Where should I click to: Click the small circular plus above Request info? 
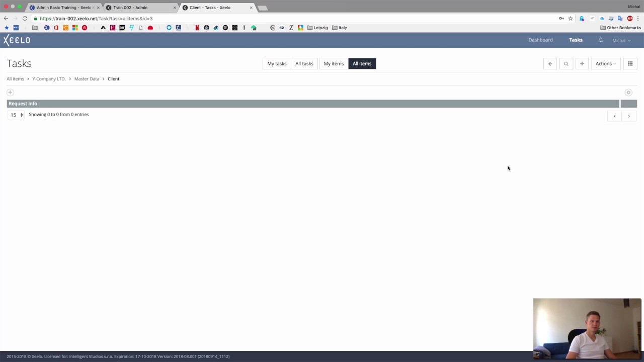click(x=10, y=93)
